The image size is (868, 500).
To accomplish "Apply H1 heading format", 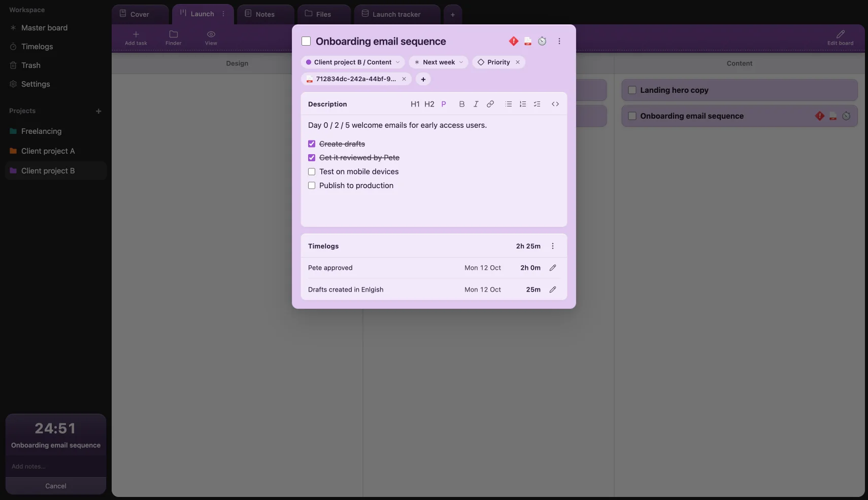I will coord(415,104).
